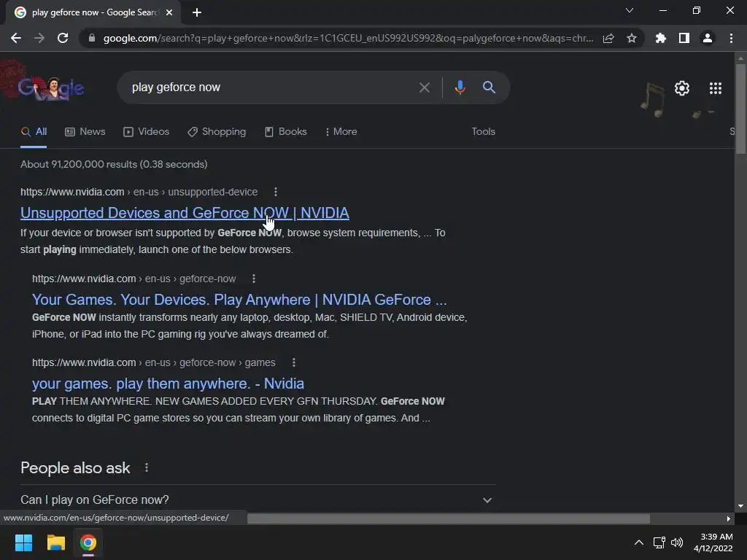Click the Chrome taskbar icon
This screenshot has height=560, width=747.
coord(88,542)
